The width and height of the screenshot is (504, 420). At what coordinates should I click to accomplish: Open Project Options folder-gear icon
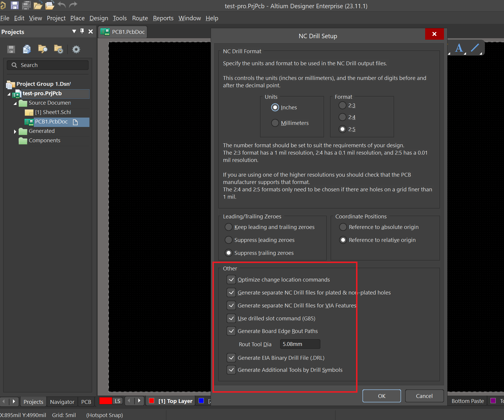click(58, 49)
